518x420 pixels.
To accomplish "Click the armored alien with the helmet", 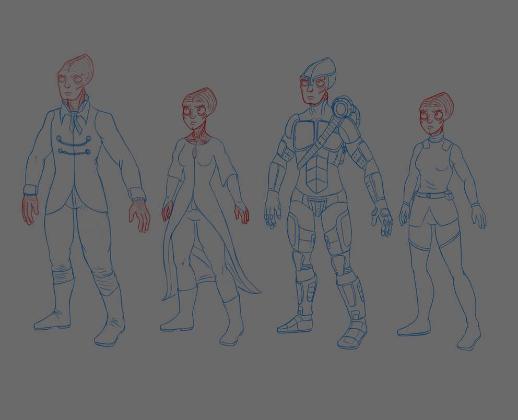I will [328, 203].
